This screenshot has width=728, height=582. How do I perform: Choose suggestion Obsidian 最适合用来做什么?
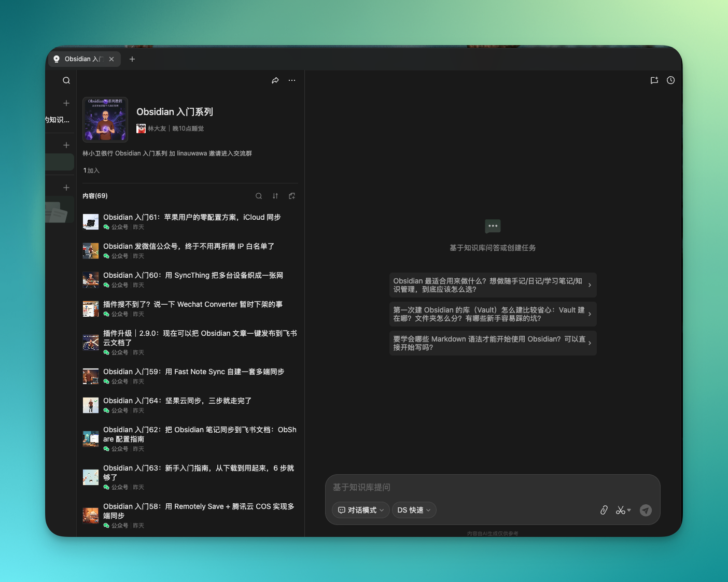coord(493,285)
